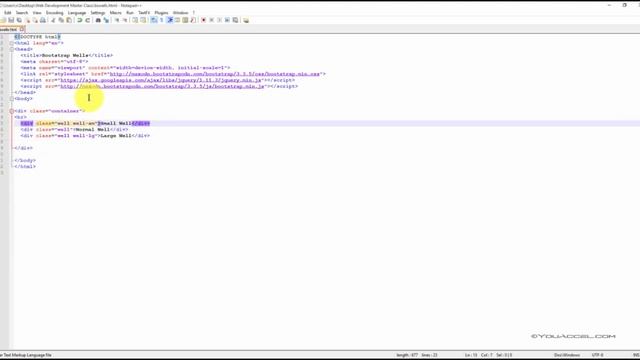Click the Zoom Out toolbar icon
The image size is (640, 360).
(125, 20)
